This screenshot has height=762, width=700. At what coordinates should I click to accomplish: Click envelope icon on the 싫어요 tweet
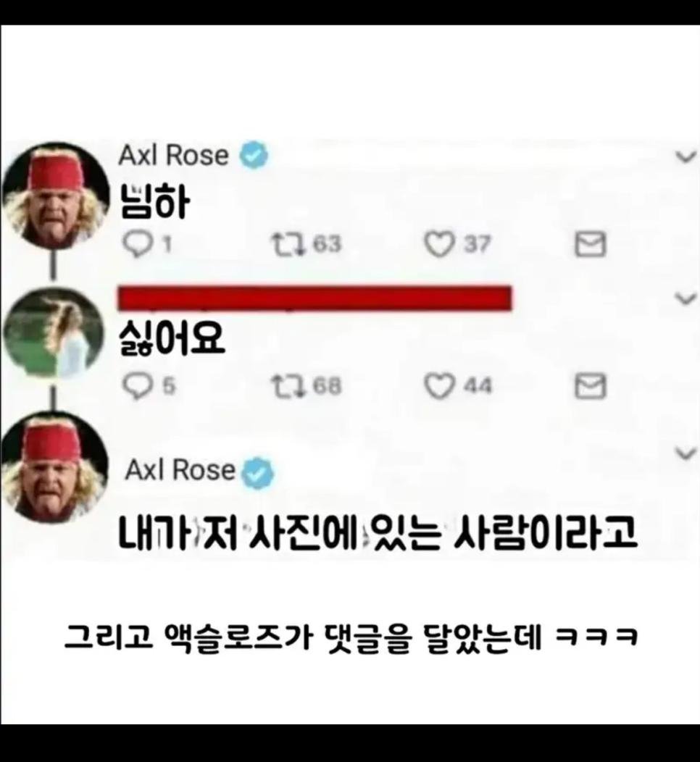590,386
